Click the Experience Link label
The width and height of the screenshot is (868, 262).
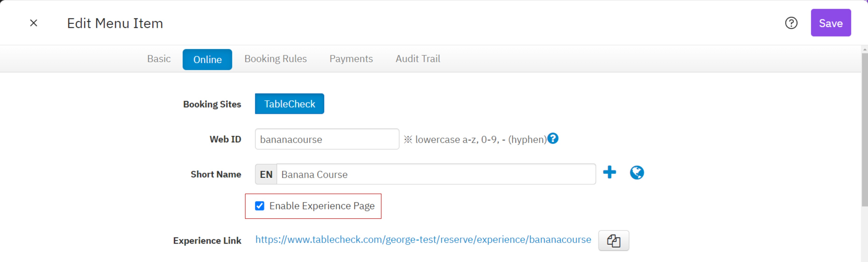coord(207,241)
